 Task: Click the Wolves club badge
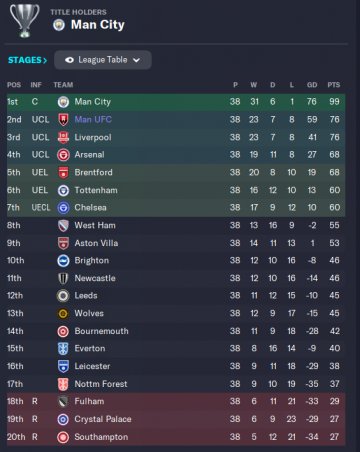tap(63, 313)
